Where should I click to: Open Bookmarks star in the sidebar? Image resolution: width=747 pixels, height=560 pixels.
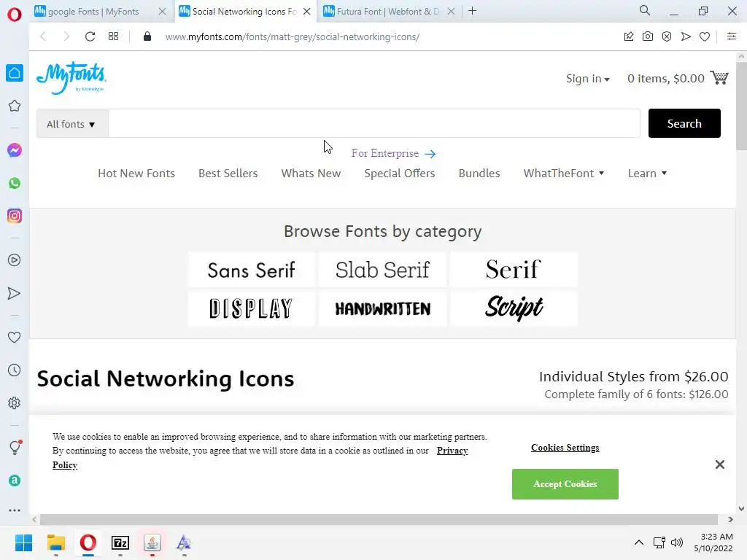pos(15,106)
